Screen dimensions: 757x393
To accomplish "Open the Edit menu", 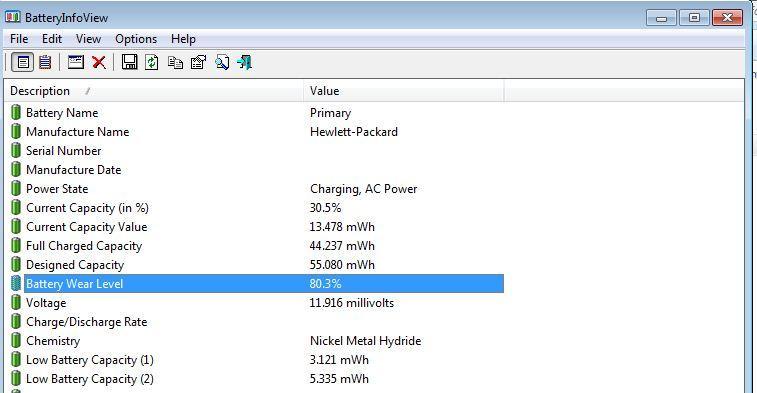I will pos(52,39).
